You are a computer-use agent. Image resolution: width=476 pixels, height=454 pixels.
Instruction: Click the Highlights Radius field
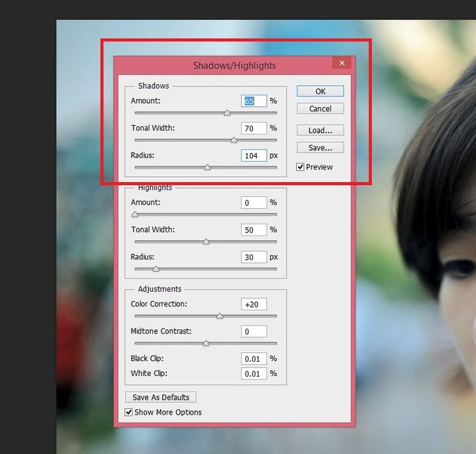(254, 257)
